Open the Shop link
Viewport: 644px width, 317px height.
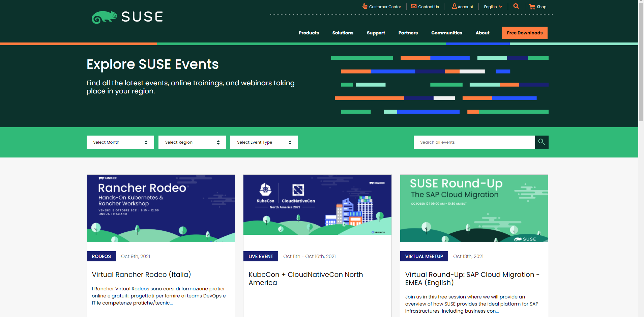(541, 7)
